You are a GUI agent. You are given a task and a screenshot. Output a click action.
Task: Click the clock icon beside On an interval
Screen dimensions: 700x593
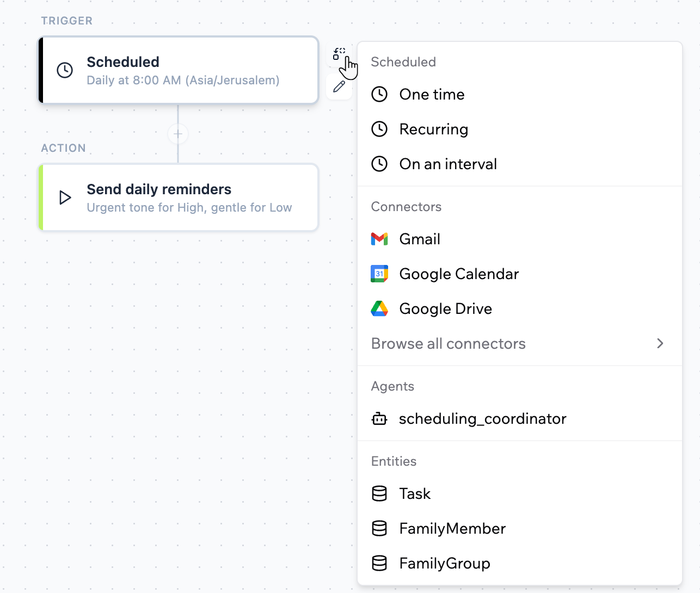(x=379, y=164)
